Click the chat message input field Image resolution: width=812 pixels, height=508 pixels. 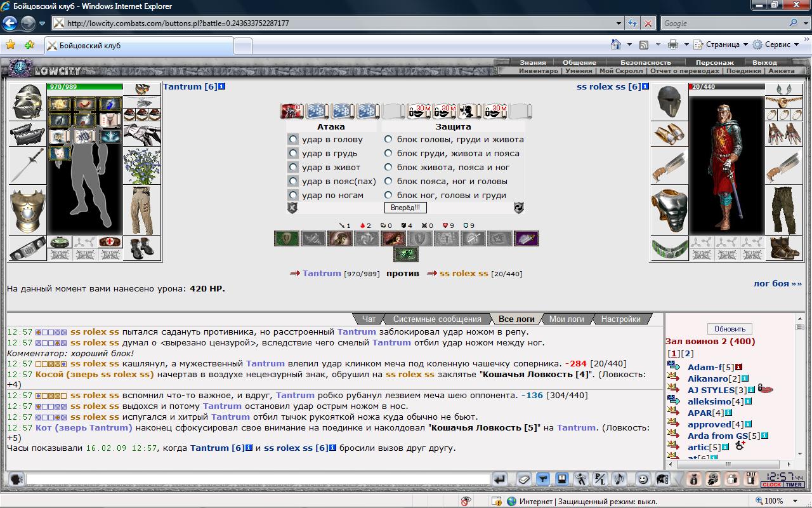click(x=258, y=479)
